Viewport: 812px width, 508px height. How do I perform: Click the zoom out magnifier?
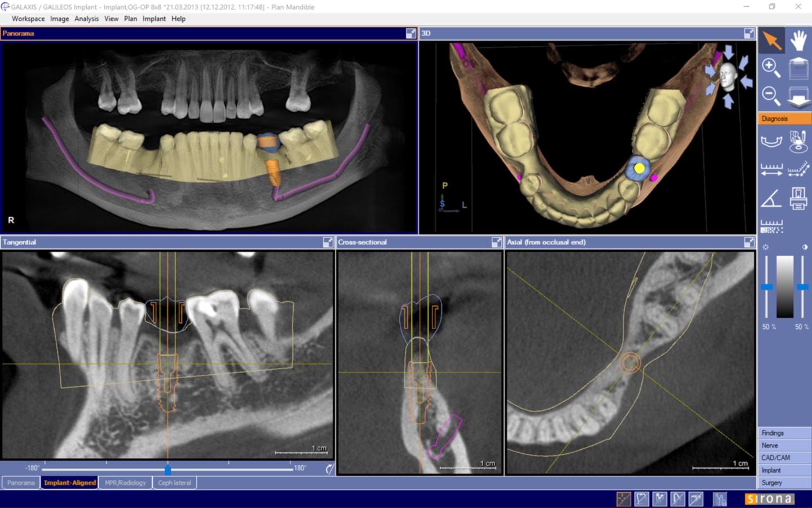(771, 95)
